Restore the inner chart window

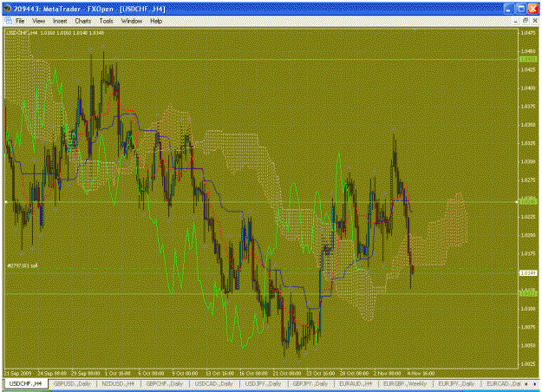click(526, 21)
